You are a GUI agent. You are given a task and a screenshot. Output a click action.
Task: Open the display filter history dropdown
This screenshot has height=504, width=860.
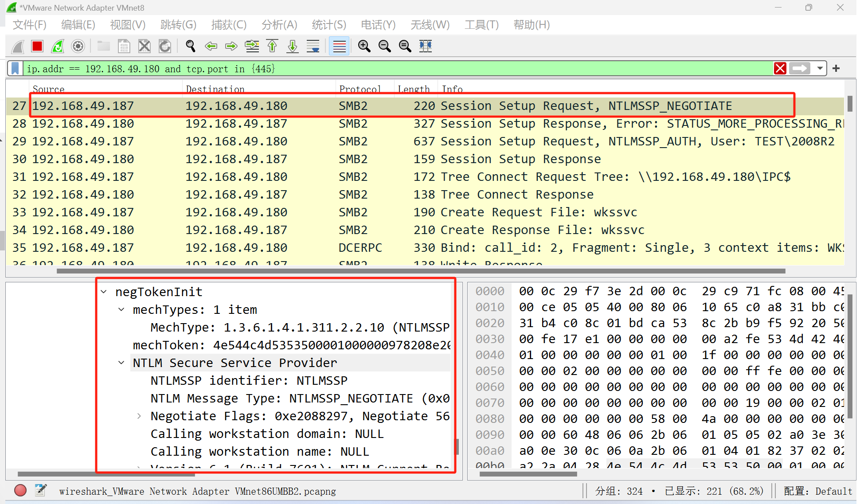tap(820, 69)
